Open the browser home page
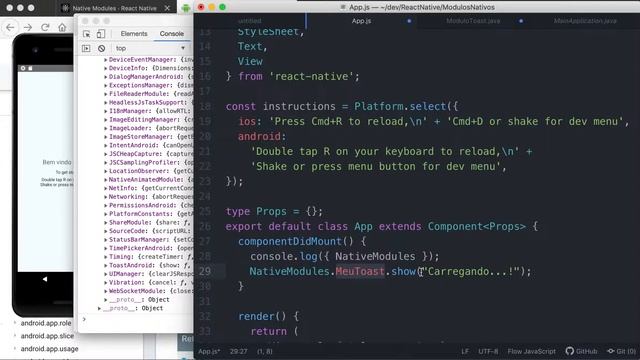This screenshot has width=640, height=360. pos(62,27)
